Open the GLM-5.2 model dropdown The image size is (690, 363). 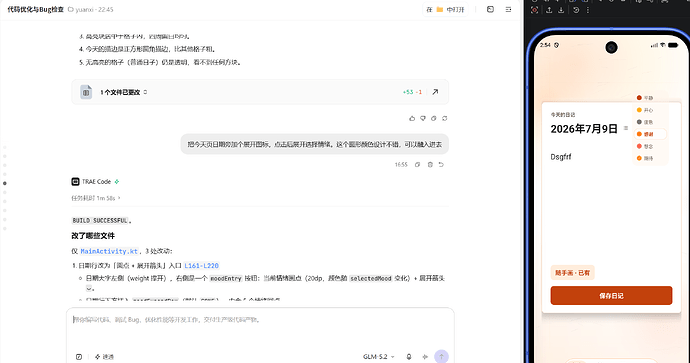pos(378,356)
